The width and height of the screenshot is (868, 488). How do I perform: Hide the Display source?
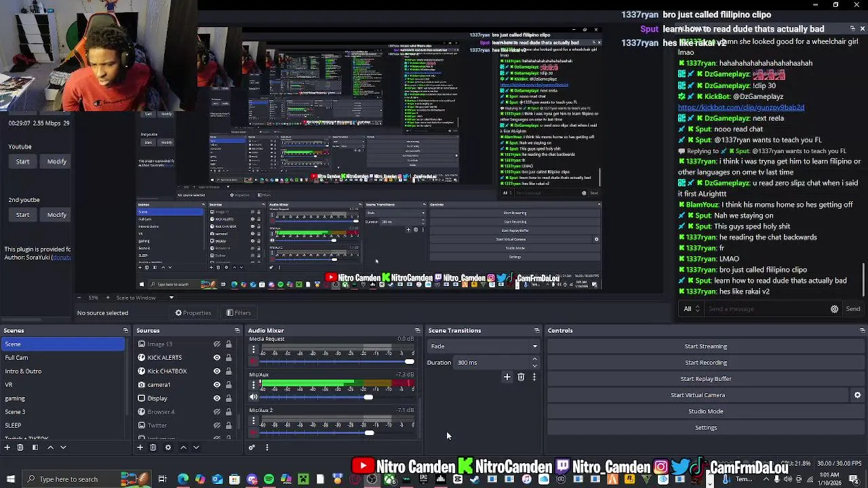(x=217, y=399)
